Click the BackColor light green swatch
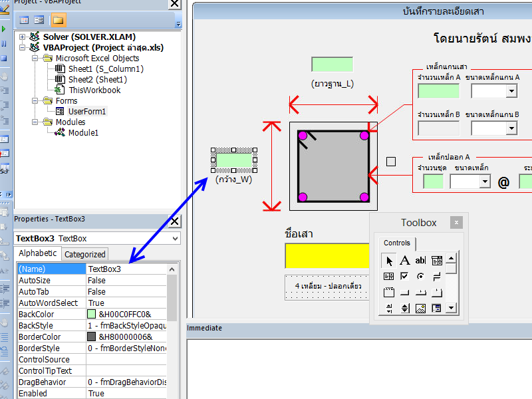The width and height of the screenshot is (532, 399). [x=92, y=314]
